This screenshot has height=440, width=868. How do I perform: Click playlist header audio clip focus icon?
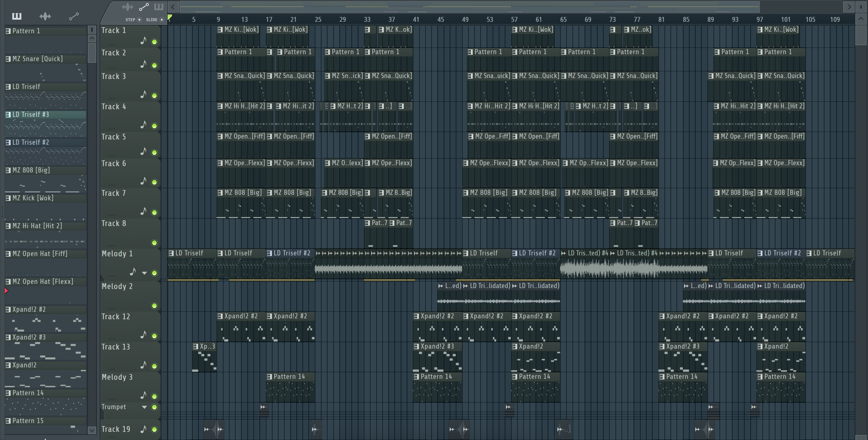pos(128,7)
